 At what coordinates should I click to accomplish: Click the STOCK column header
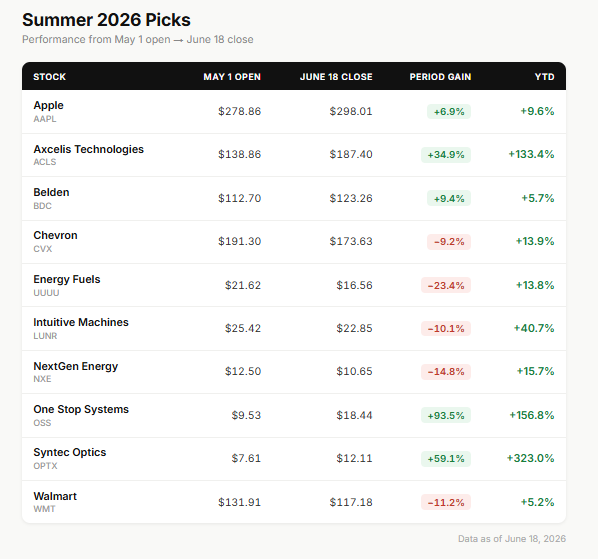tap(50, 77)
